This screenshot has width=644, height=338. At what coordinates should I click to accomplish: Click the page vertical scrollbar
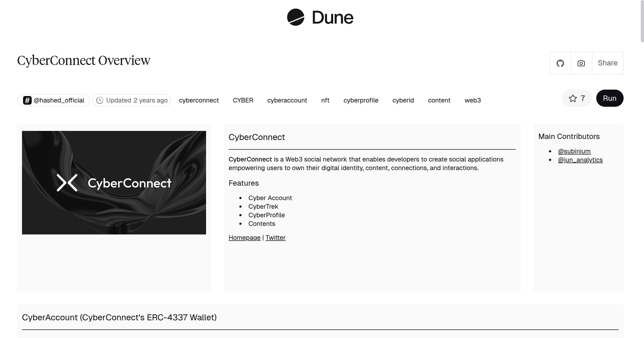pos(642,21)
